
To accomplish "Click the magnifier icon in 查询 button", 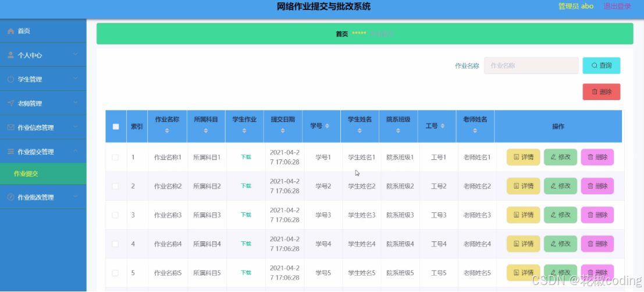I will click(x=595, y=65).
